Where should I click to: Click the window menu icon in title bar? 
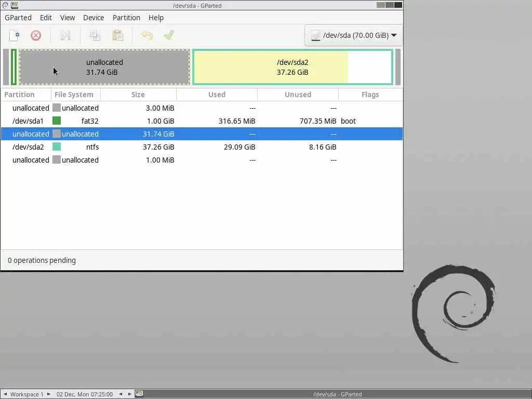tap(5, 5)
